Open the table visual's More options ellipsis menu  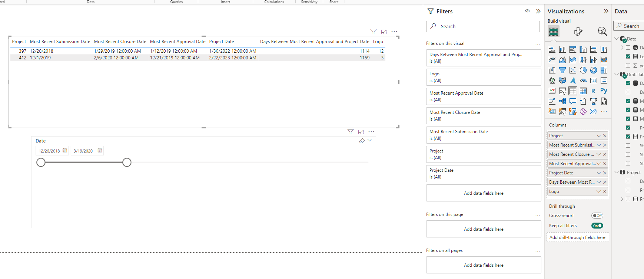394,32
